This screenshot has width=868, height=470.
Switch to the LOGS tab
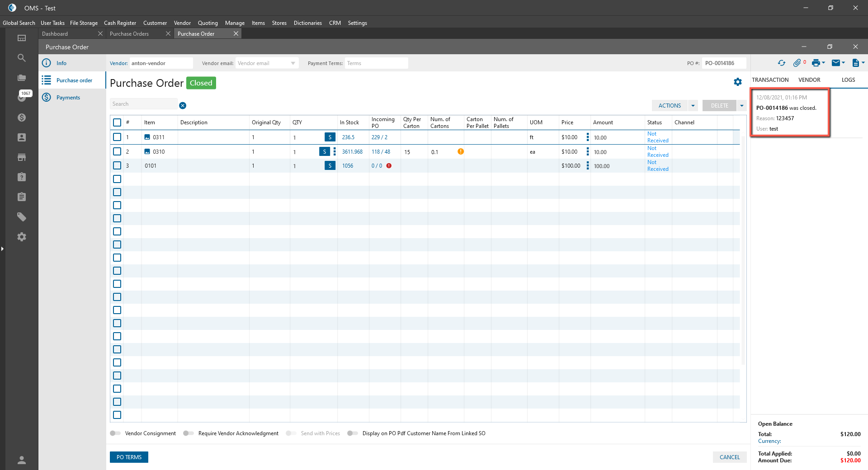pyautogui.click(x=848, y=80)
